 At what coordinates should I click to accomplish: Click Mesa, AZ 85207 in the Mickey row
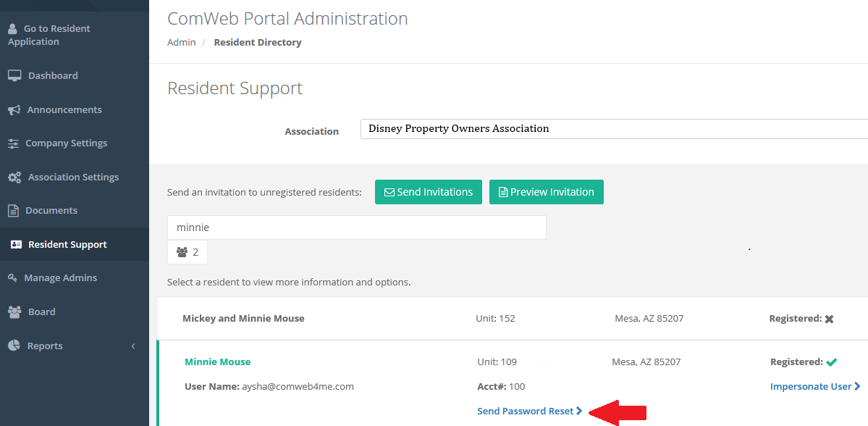coord(649,319)
